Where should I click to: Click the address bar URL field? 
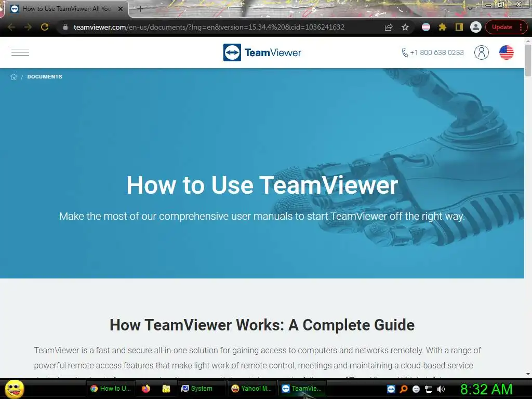[x=209, y=27]
